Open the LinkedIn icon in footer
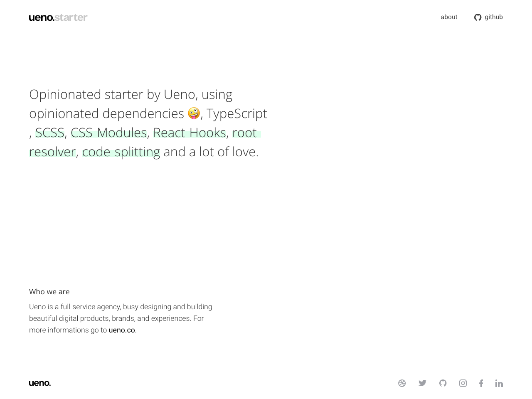This screenshot has width=532, height=399. (x=499, y=383)
